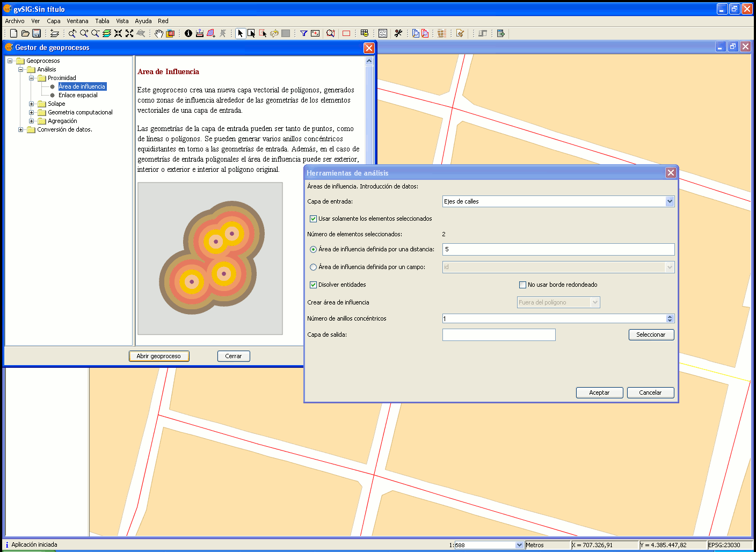756x552 pixels.
Task: Open a project with the folder icon
Action: (25, 33)
